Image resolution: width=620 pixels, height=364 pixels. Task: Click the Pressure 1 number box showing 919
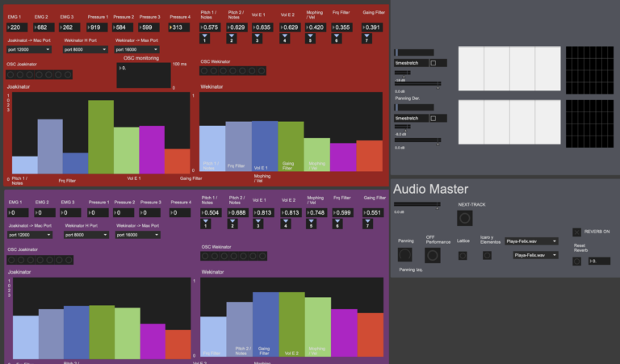click(x=97, y=27)
